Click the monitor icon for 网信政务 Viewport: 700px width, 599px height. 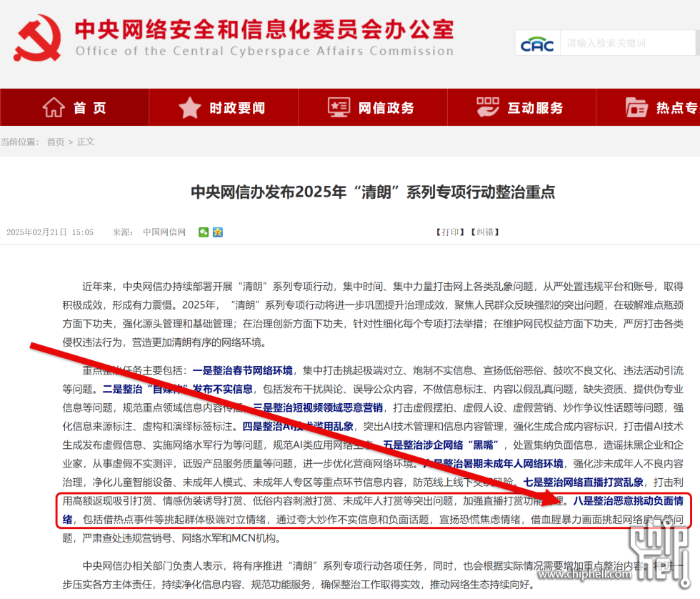point(339,108)
